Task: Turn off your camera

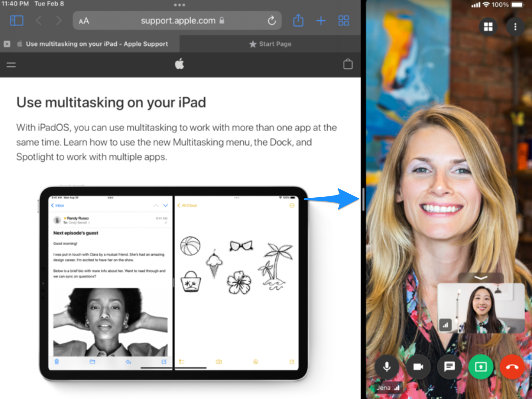Action: [418, 367]
